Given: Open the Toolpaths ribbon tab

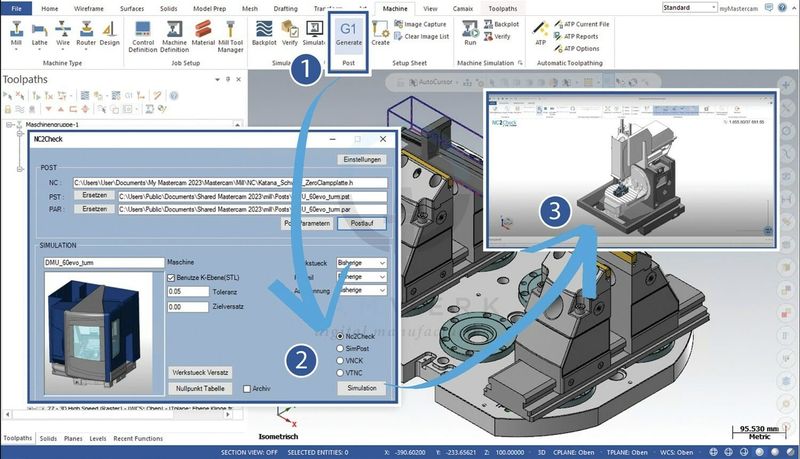Looking at the screenshot, I should coord(503,8).
